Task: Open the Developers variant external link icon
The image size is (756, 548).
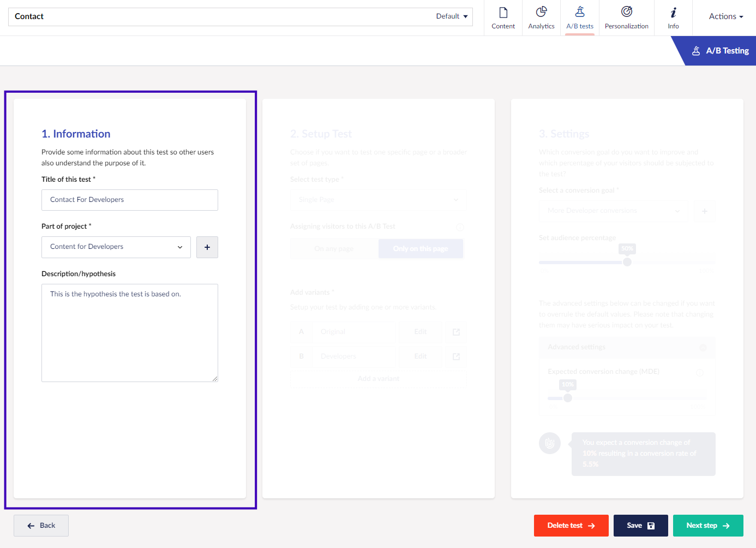Action: [x=457, y=356]
